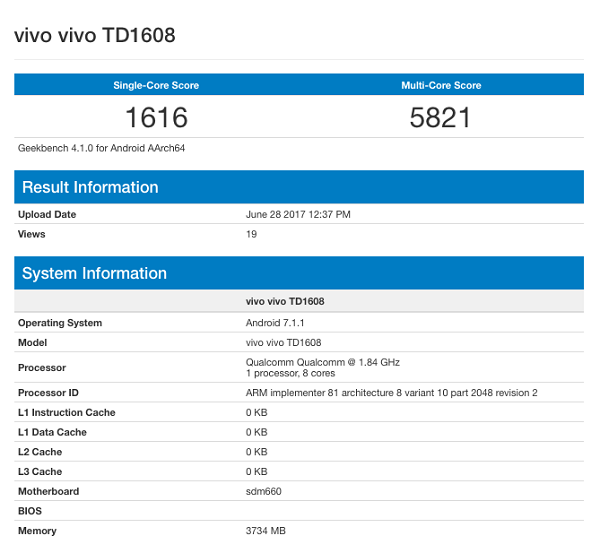Select the views count 19

pos(251,234)
